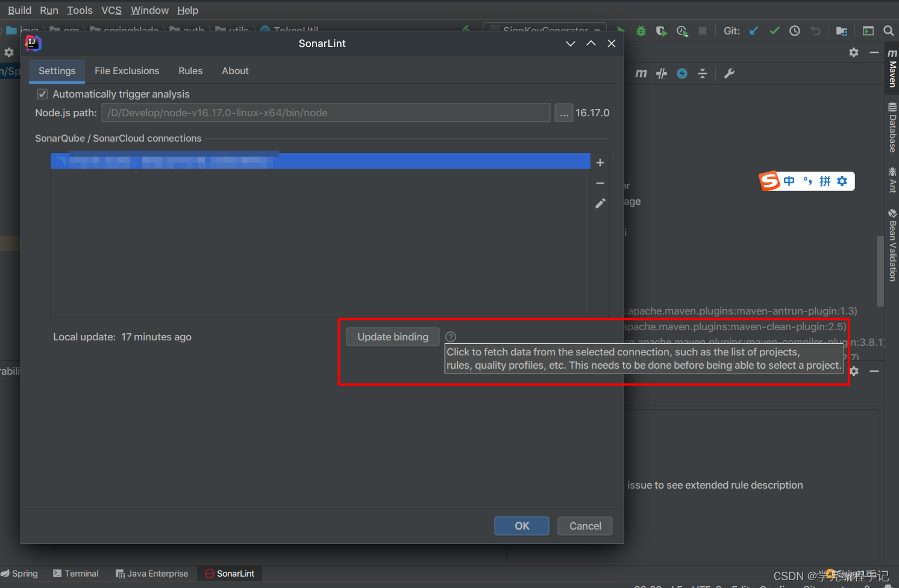Commit changes with the green checkmark icon
The image size is (899, 588).
[x=774, y=31]
